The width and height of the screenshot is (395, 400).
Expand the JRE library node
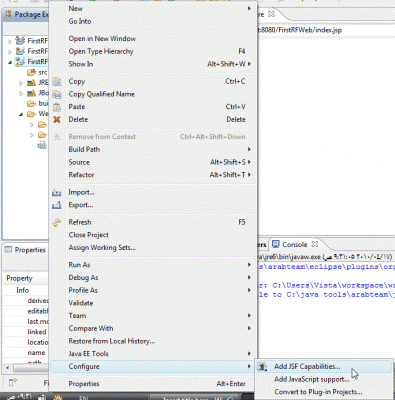(x=21, y=83)
